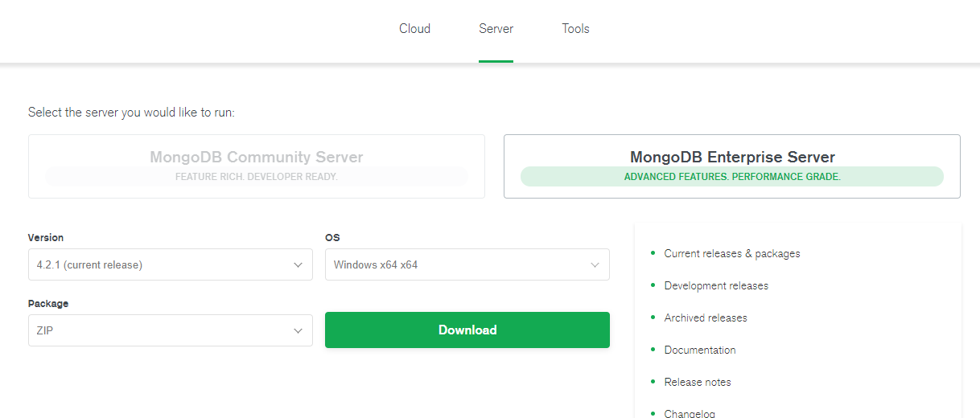Open the Release notes link
Image resolution: width=980 pixels, height=418 pixels.
(698, 382)
